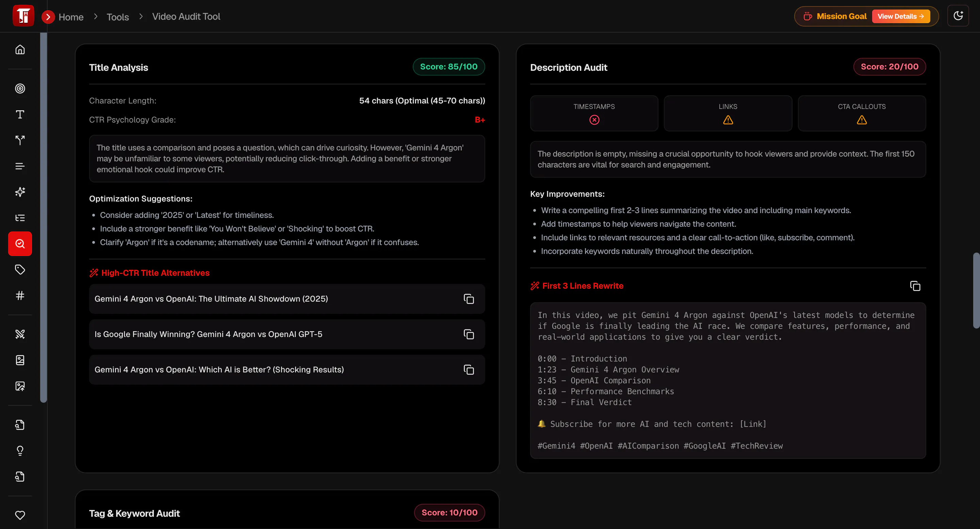Image resolution: width=980 pixels, height=529 pixels.
Task: Select the active Video Audit search icon
Action: 20,244
